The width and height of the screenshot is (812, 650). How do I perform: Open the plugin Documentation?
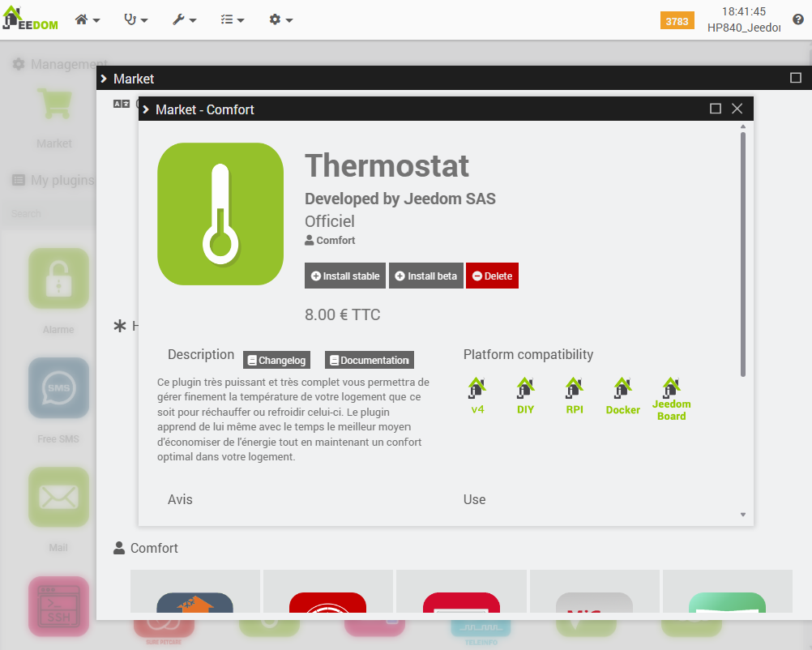(369, 360)
